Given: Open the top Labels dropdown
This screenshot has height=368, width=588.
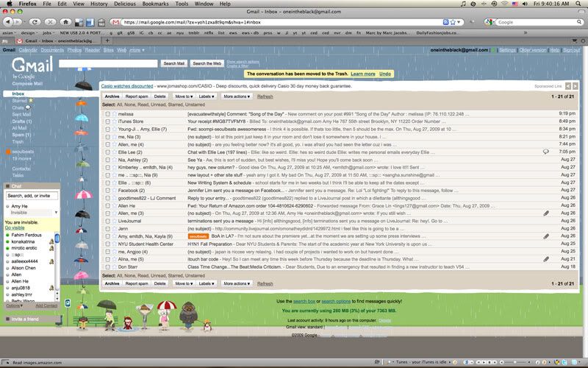Looking at the screenshot, I should click(207, 96).
